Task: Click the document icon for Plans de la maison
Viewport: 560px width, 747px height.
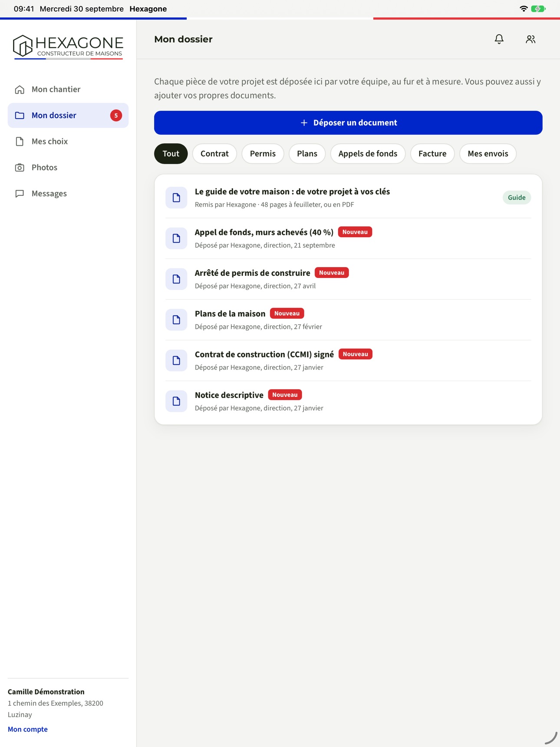Action: [x=176, y=320]
